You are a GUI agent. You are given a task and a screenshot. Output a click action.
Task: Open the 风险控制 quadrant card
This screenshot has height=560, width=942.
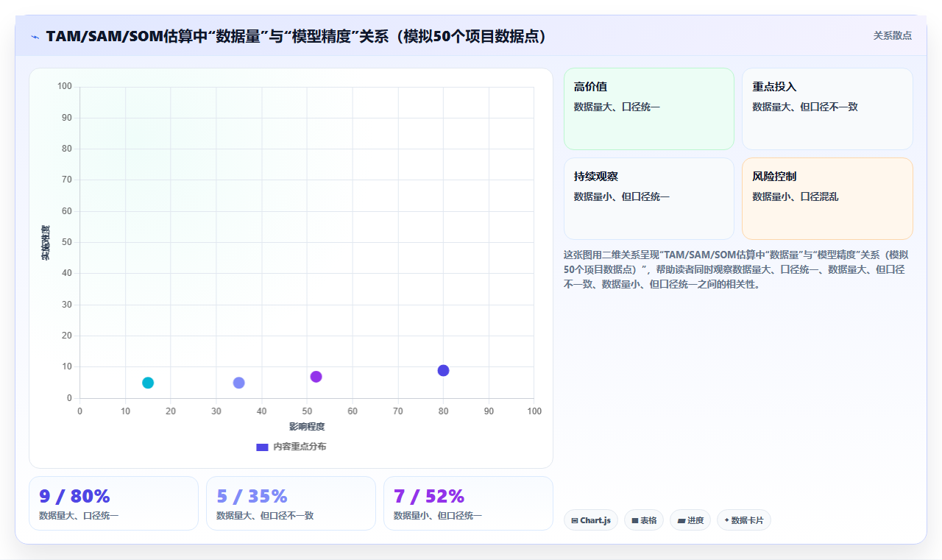827,199
